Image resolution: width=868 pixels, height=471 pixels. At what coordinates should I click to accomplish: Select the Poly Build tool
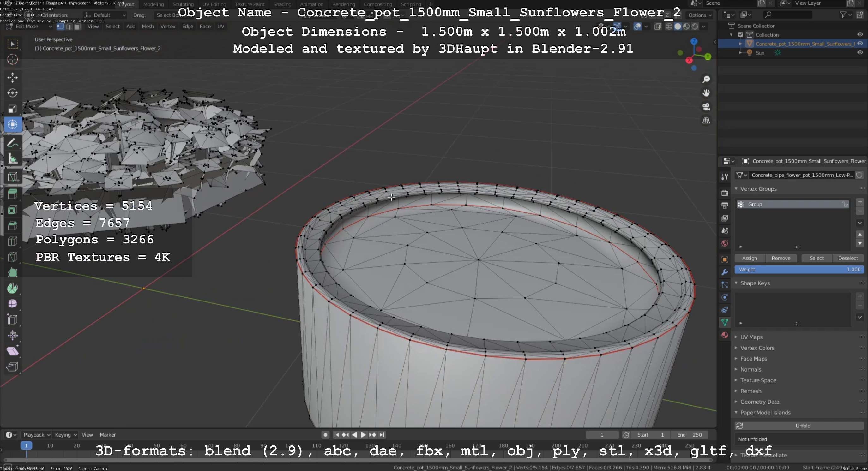pyautogui.click(x=12, y=272)
